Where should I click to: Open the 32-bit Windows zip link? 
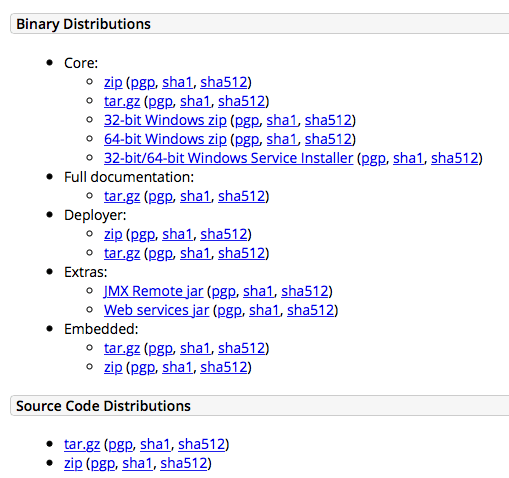click(165, 120)
